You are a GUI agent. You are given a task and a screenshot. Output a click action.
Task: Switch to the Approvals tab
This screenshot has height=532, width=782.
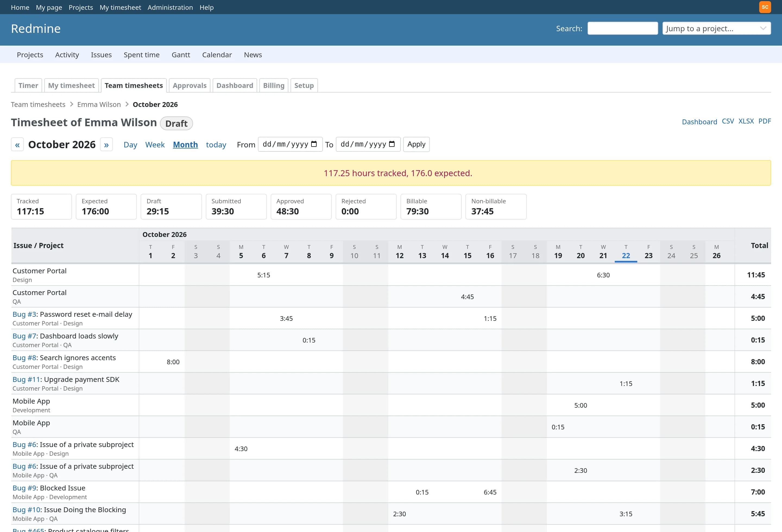pos(190,85)
